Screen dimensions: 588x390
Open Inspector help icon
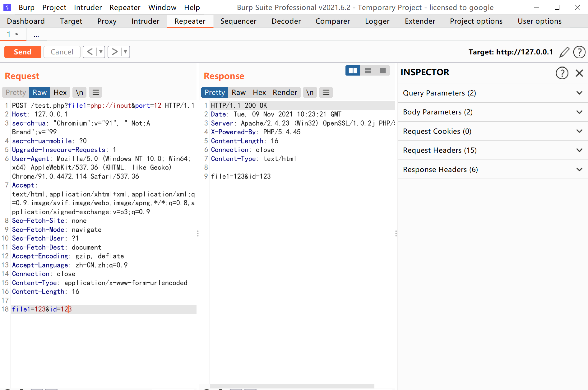pyautogui.click(x=562, y=73)
